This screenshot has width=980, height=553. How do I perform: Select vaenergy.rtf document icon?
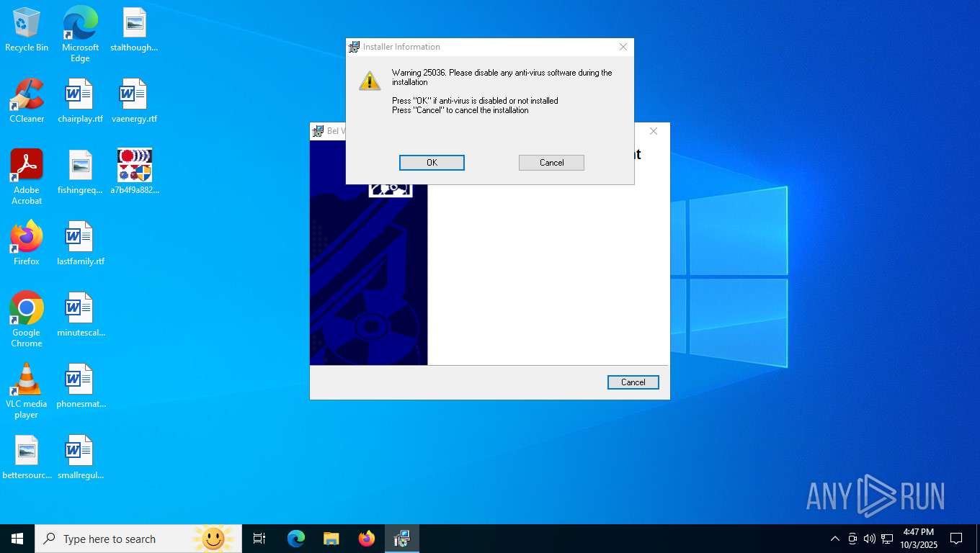[x=134, y=101]
